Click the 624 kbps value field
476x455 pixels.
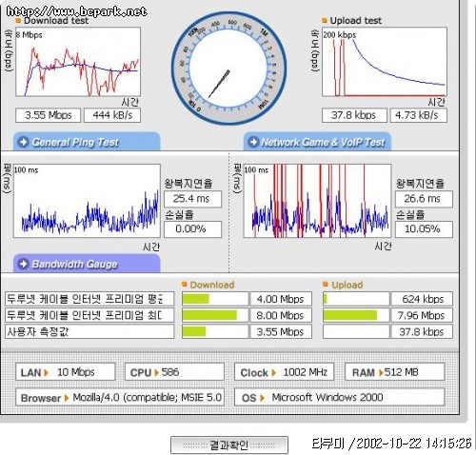tap(422, 299)
